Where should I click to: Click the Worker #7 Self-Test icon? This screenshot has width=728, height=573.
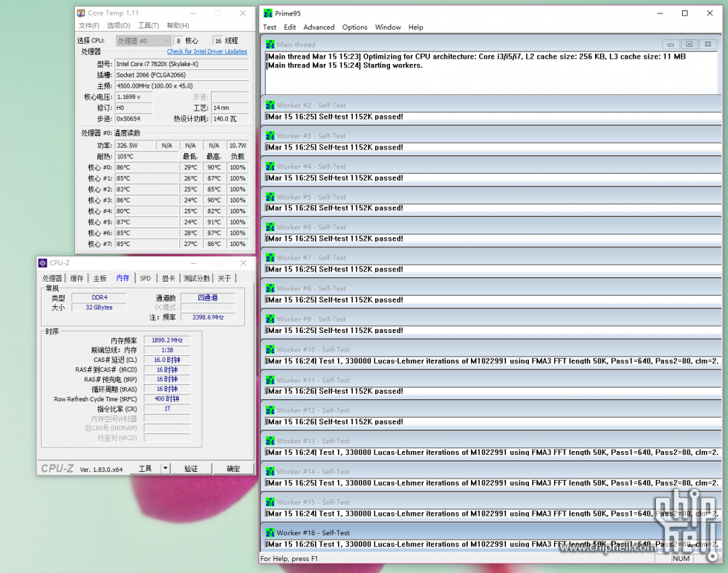(270, 258)
